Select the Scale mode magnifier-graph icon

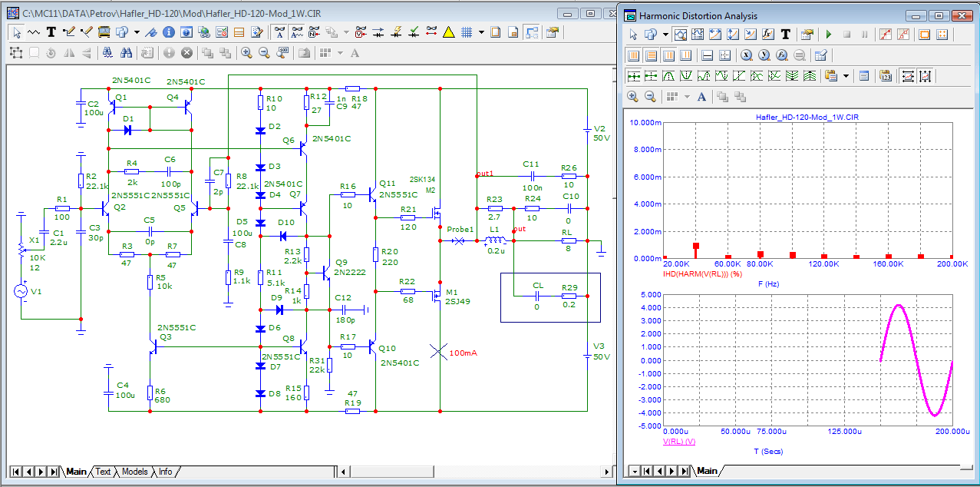[681, 35]
